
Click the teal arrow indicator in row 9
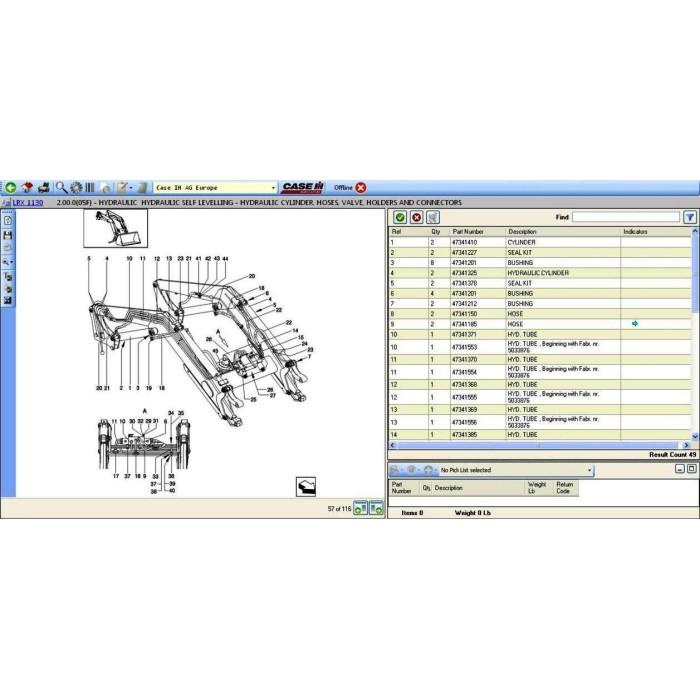pyautogui.click(x=635, y=324)
